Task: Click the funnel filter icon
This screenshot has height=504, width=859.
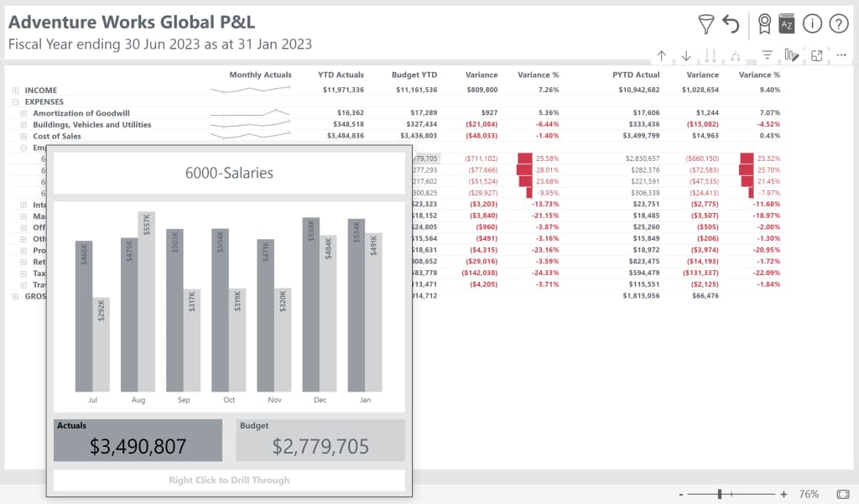Action: (x=706, y=24)
